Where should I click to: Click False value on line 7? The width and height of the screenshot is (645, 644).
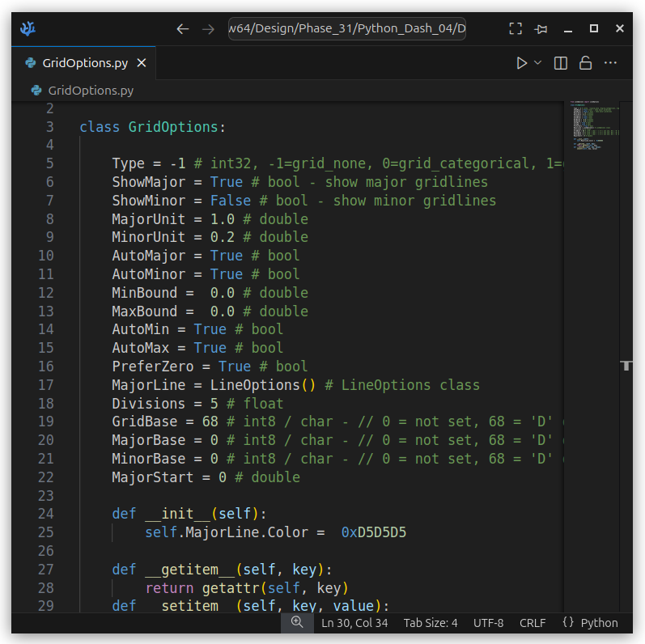[x=231, y=201]
